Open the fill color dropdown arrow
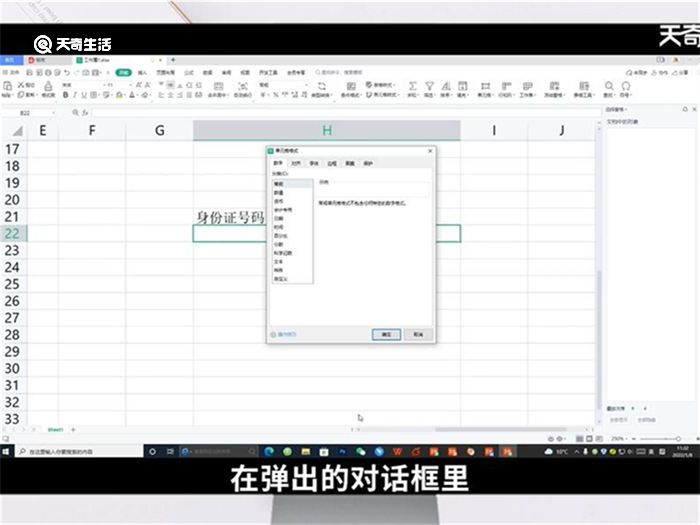Image resolution: width=700 pixels, height=525 pixels. point(125,95)
